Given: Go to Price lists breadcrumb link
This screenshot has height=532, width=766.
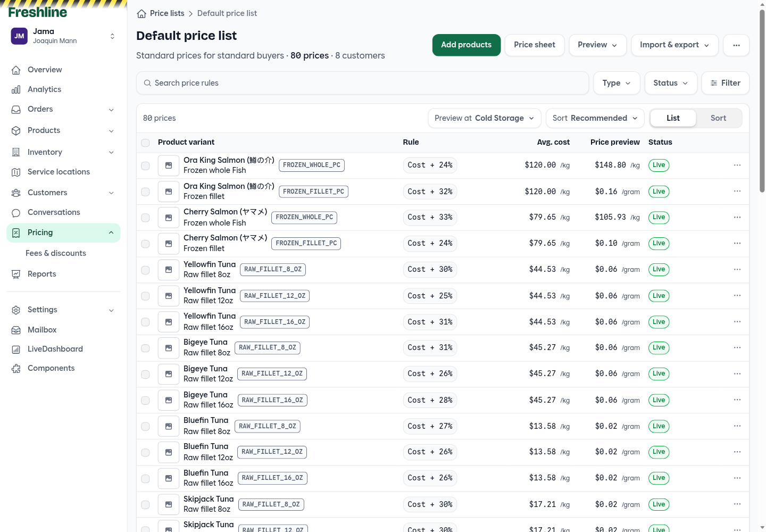Looking at the screenshot, I should 167,13.
